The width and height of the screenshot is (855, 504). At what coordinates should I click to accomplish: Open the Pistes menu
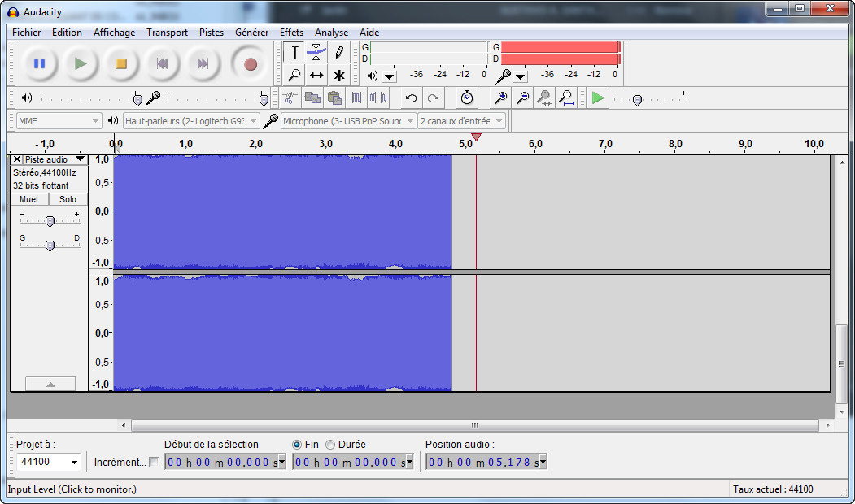212,33
